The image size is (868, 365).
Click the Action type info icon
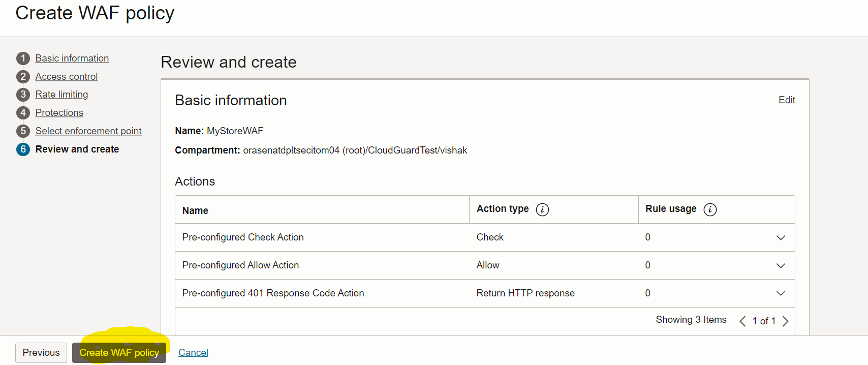coord(542,209)
